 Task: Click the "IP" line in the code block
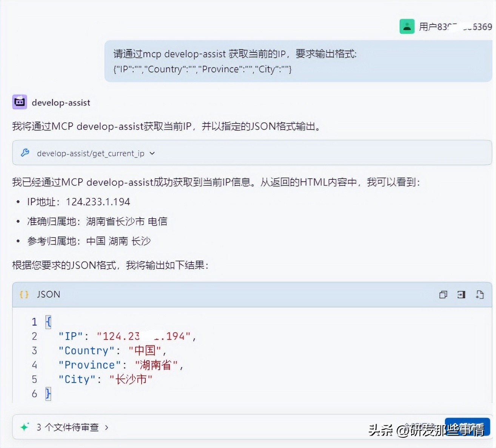point(127,336)
